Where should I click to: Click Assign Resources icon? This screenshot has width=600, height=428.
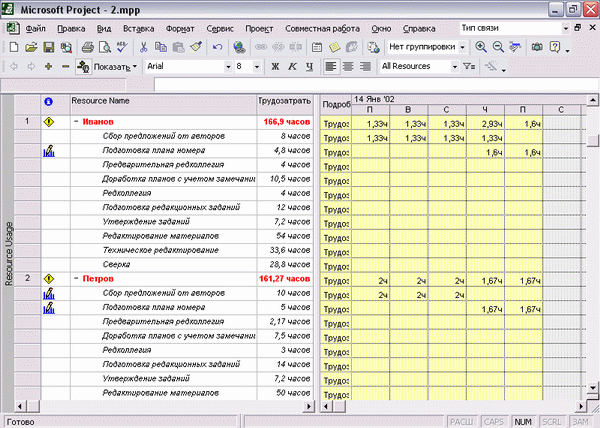373,47
